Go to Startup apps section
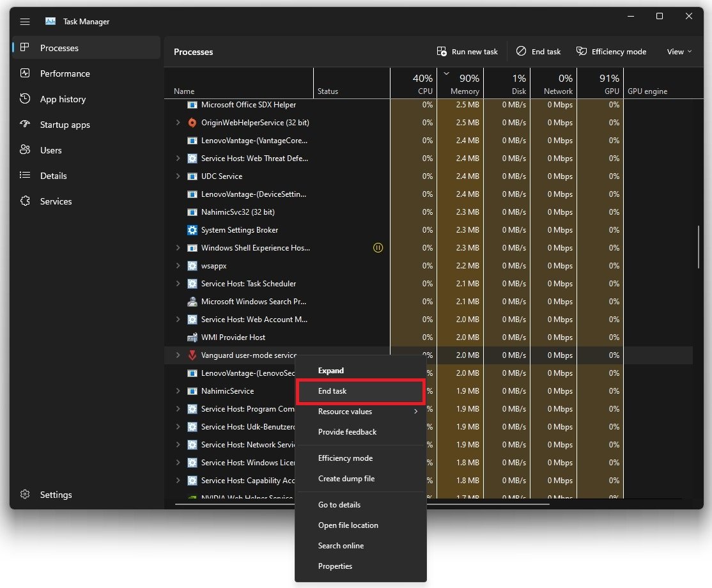Viewport: 712px width, 588px height. click(x=65, y=125)
